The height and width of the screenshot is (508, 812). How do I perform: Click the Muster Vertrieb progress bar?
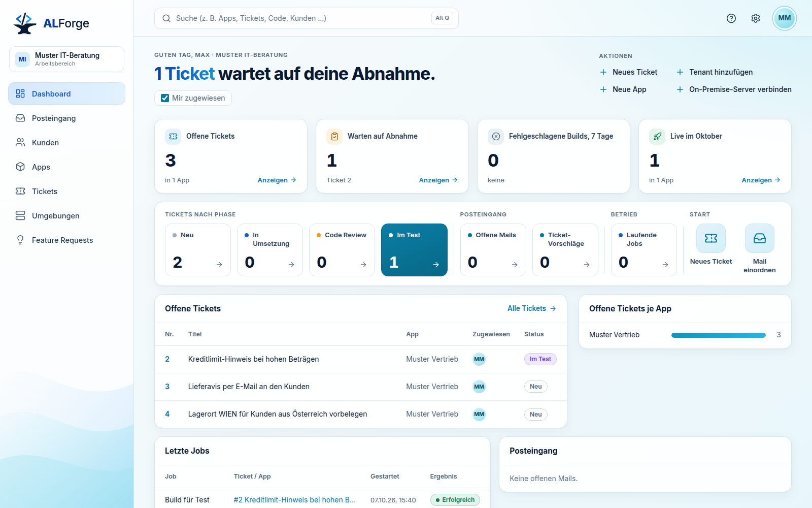coord(719,335)
